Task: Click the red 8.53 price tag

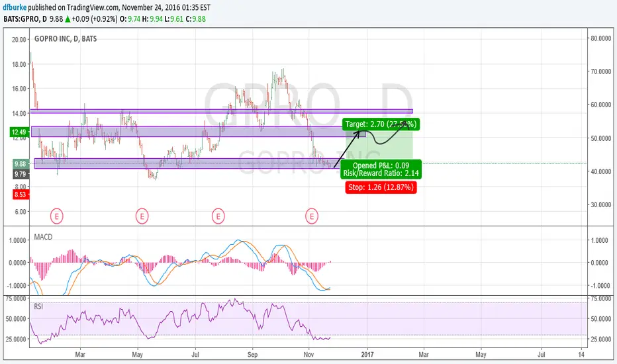Action: click(x=21, y=195)
